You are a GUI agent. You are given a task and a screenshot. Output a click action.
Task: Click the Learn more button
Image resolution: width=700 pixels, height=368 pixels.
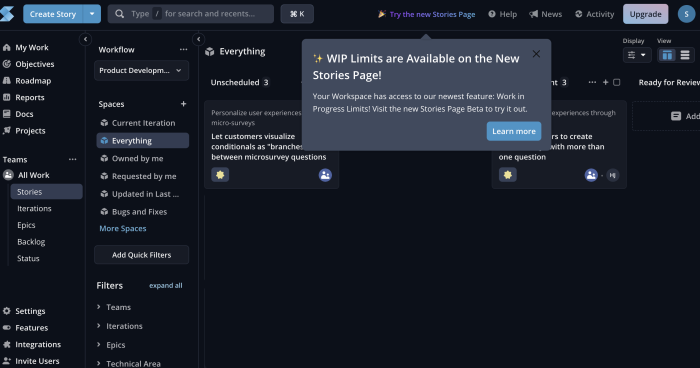click(x=514, y=131)
